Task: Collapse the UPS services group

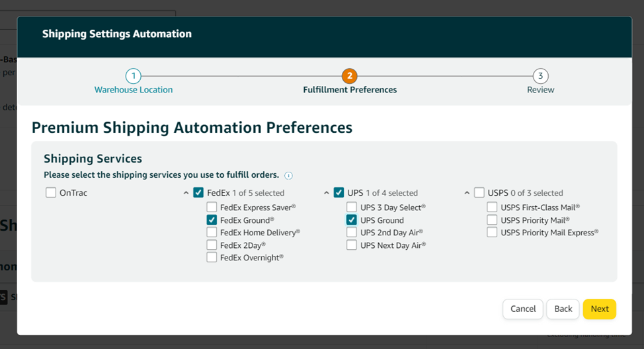Action: pos(327,193)
